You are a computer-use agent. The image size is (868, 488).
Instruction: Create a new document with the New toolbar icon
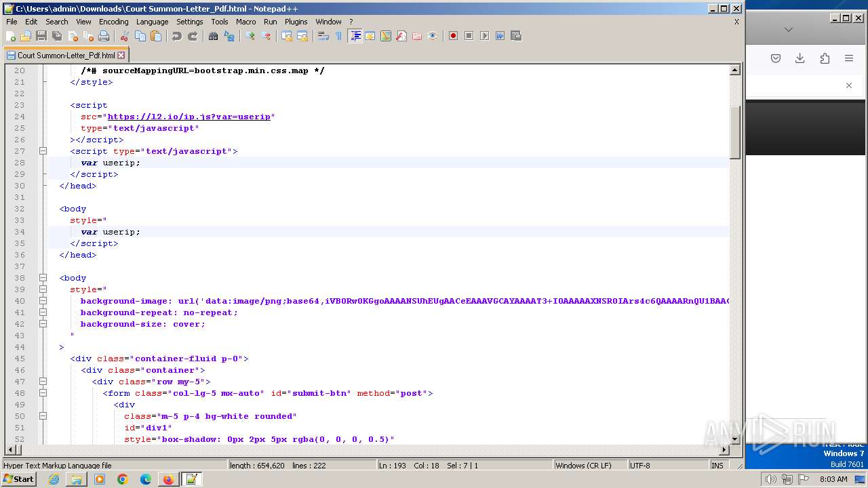(x=10, y=36)
